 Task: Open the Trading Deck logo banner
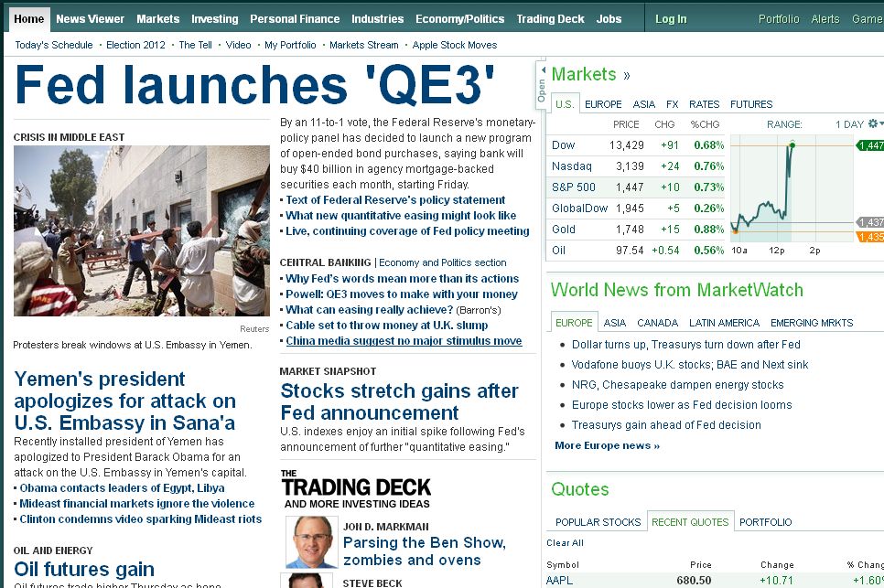point(356,489)
